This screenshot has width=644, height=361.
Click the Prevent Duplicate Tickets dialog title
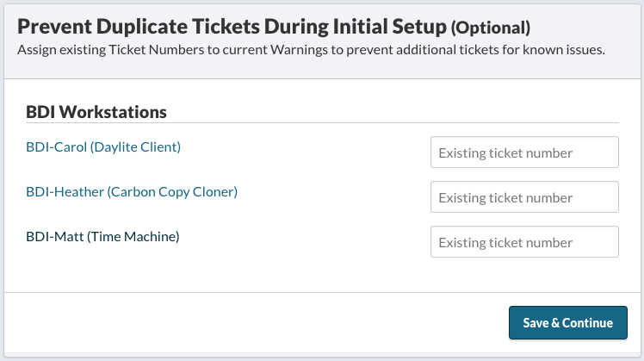click(x=231, y=28)
